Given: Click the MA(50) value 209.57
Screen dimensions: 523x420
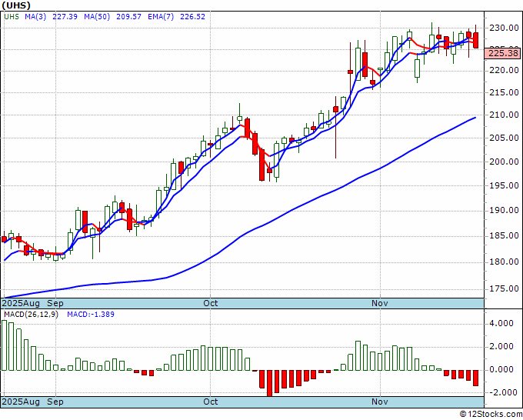Looking at the screenshot, I should (128, 16).
